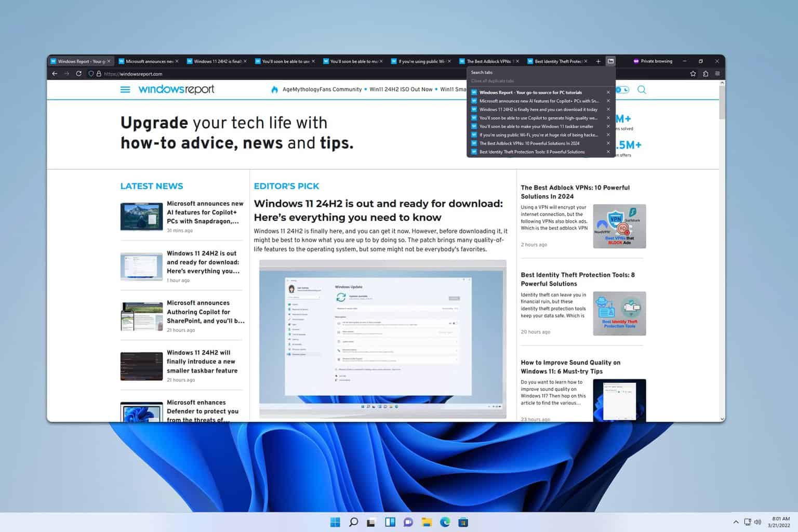This screenshot has height=532, width=798.
Task: Click the mountain thumbnail of Copilot+ article
Action: [141, 217]
